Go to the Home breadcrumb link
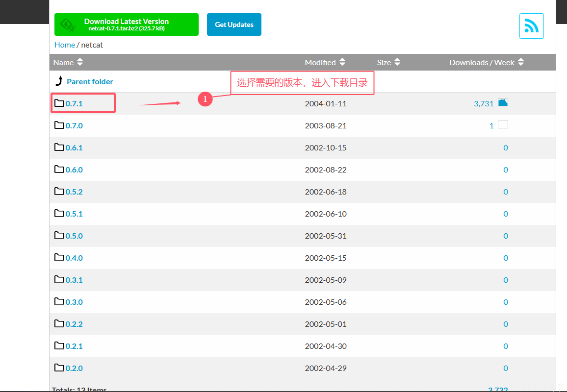 click(x=65, y=45)
